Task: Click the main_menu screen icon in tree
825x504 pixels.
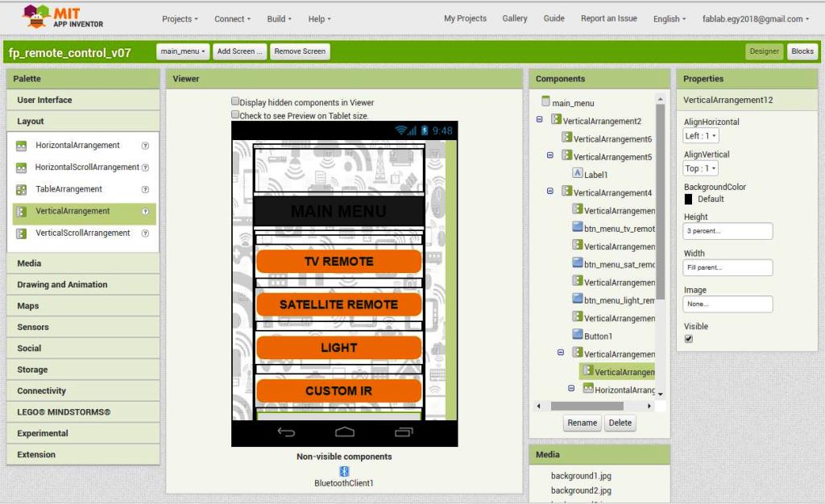Action: tap(545, 101)
